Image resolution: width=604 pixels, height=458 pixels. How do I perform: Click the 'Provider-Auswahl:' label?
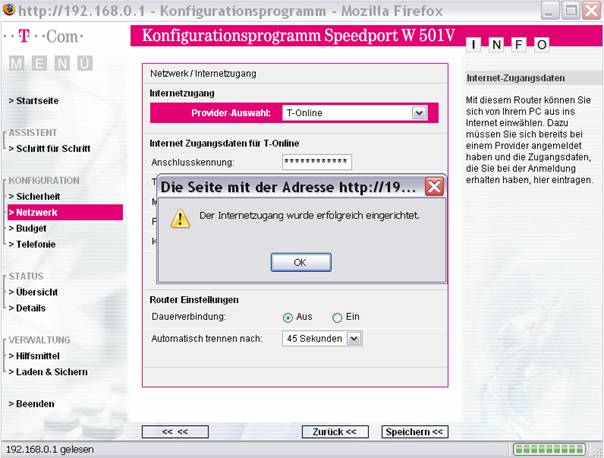(x=231, y=113)
